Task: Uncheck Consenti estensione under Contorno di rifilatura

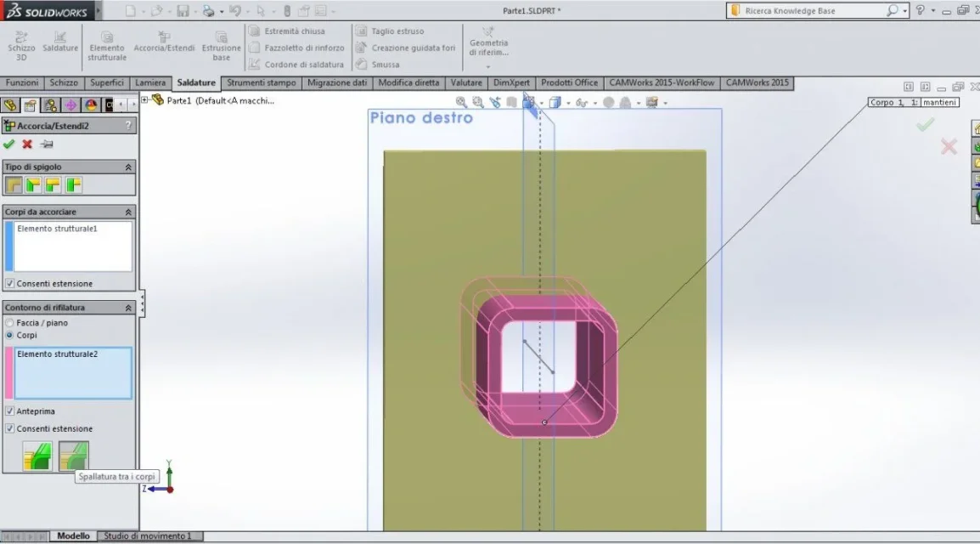Action: coord(9,429)
